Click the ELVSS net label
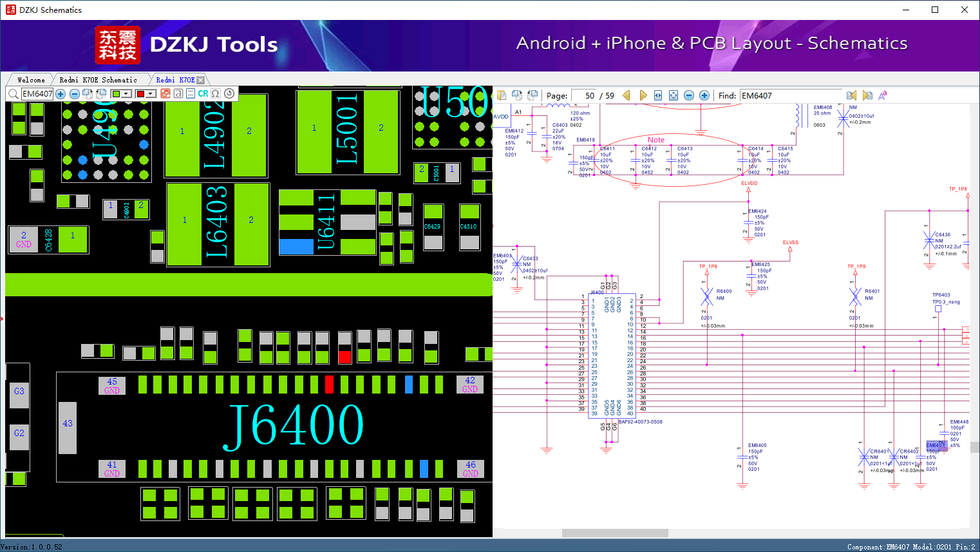980x552 pixels. pos(791,243)
